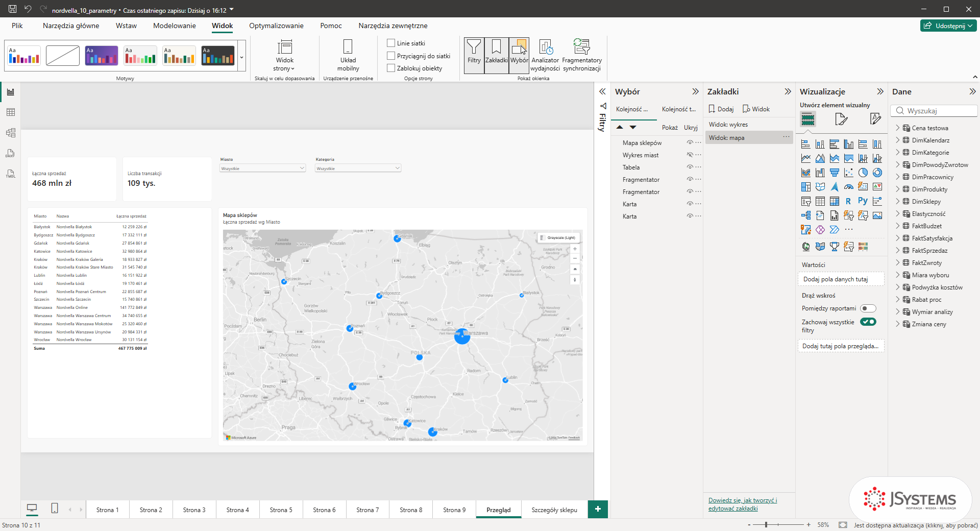Add a new report page

[598, 509]
